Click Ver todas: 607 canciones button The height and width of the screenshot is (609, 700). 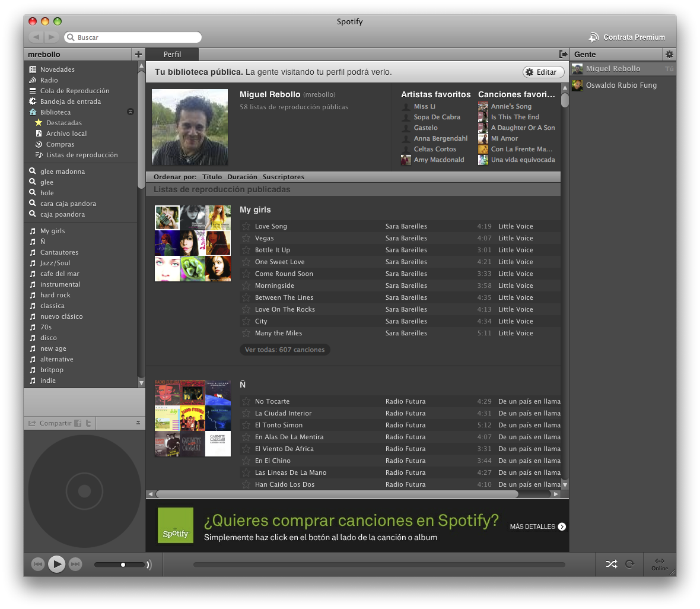pyautogui.click(x=285, y=350)
